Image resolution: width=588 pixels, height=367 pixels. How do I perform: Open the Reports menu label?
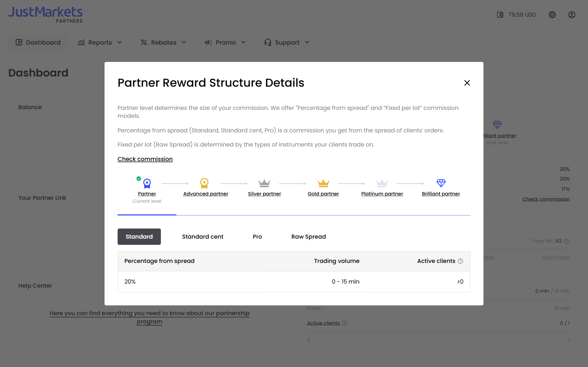100,42
